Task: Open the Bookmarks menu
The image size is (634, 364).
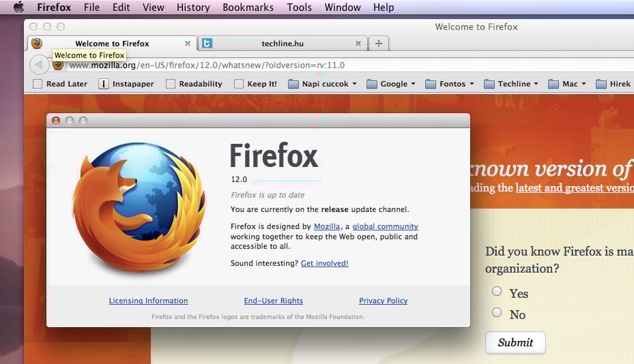Action: (248, 7)
